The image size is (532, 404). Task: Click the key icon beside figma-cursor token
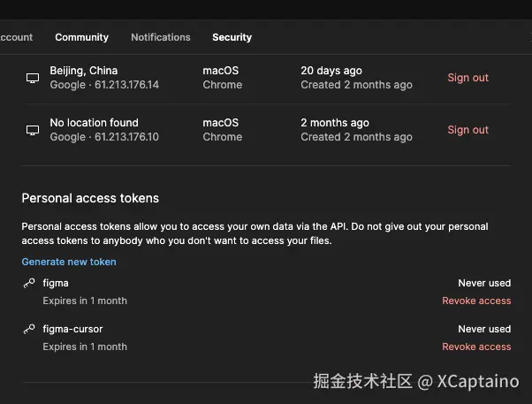pyautogui.click(x=29, y=329)
